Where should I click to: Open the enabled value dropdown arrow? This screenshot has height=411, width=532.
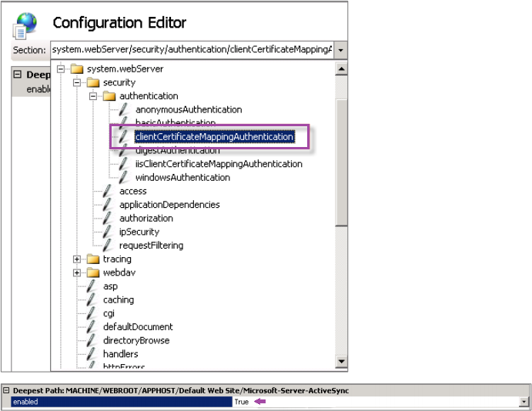[x=524, y=402]
